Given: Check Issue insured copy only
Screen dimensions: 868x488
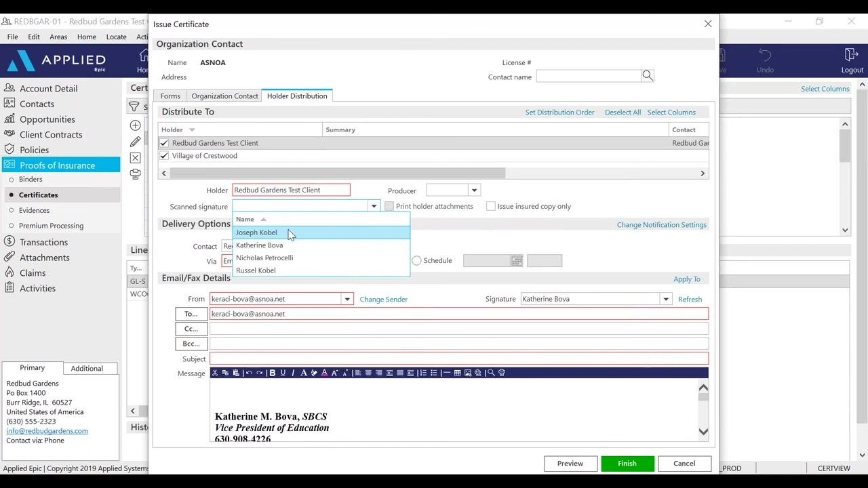Looking at the screenshot, I should 491,206.
